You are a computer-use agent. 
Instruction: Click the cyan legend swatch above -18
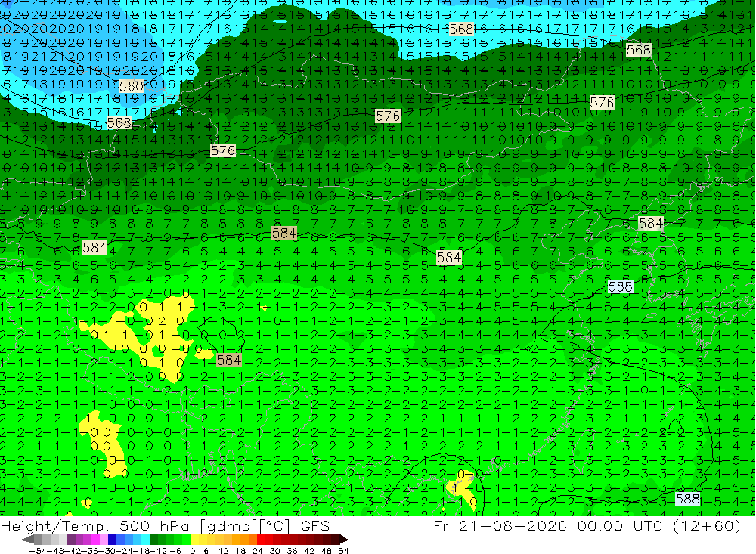click(145, 539)
